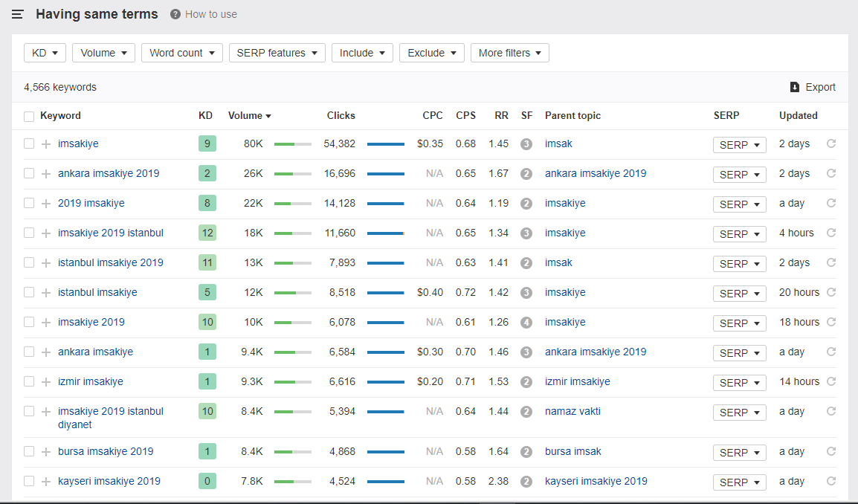858x504 pixels.
Task: Add istanbul imsakiye with plus icon
Action: pyautogui.click(x=46, y=293)
